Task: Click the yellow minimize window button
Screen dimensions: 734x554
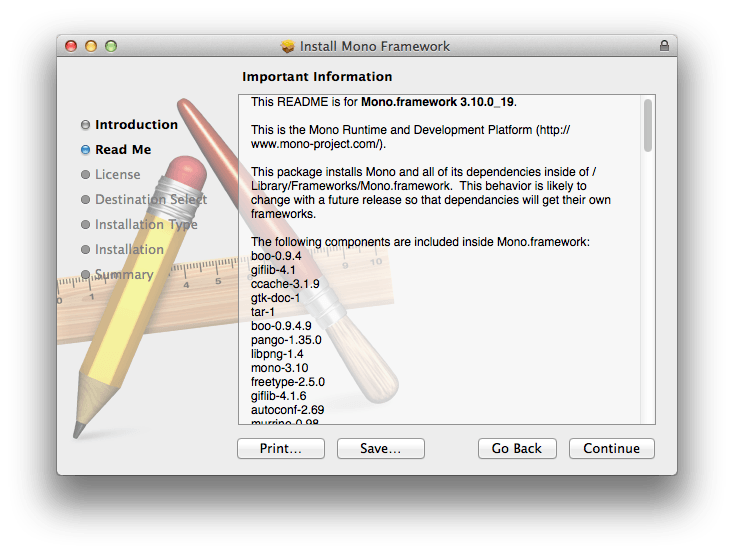Action: click(x=91, y=46)
